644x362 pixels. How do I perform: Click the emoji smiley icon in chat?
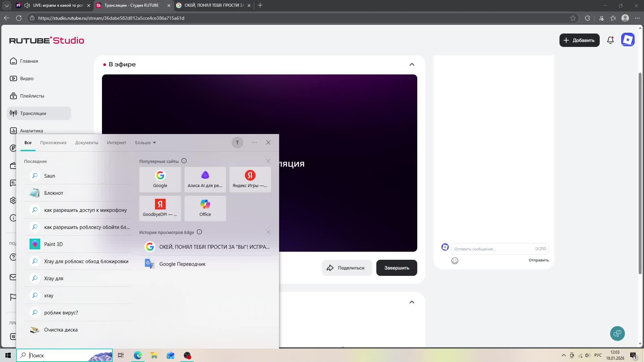pos(455,261)
